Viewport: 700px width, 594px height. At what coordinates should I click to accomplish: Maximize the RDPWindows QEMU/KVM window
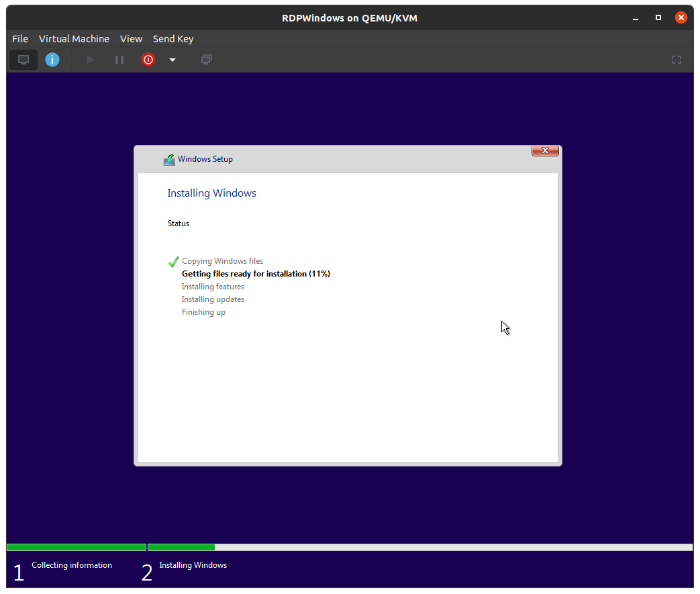pyautogui.click(x=658, y=17)
